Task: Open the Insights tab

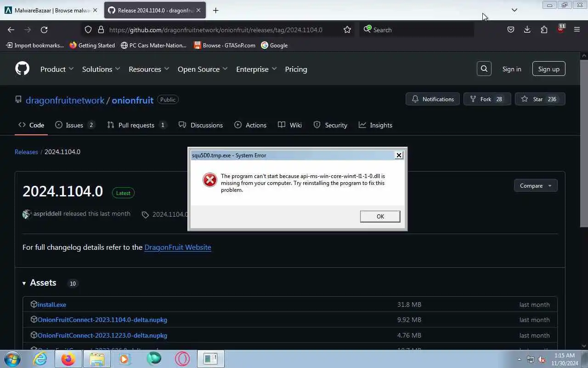Action: click(x=375, y=125)
